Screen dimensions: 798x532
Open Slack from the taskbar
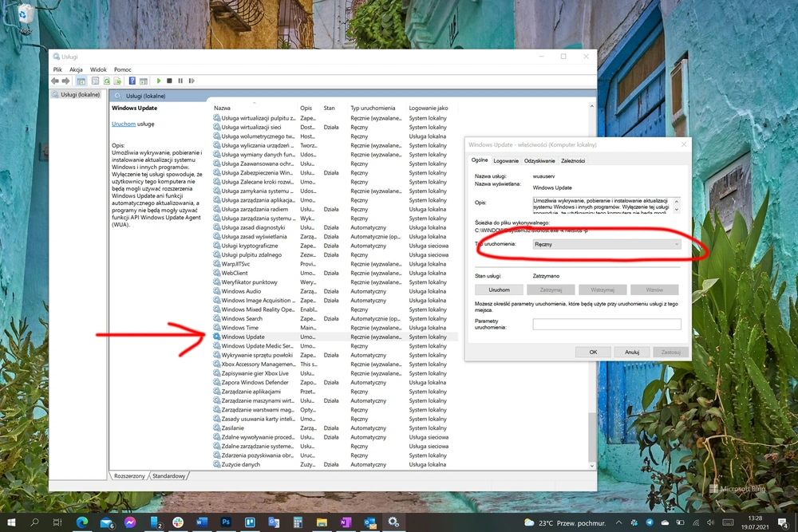(x=178, y=522)
